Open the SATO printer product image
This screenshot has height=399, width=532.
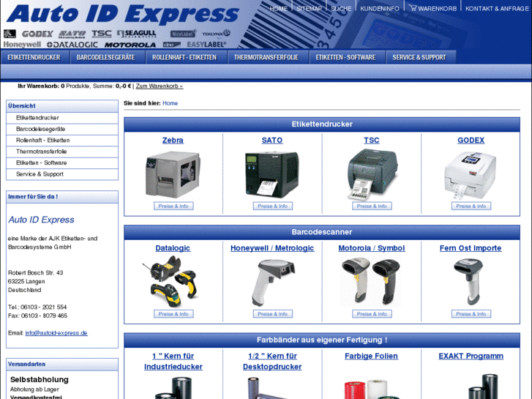click(x=272, y=174)
